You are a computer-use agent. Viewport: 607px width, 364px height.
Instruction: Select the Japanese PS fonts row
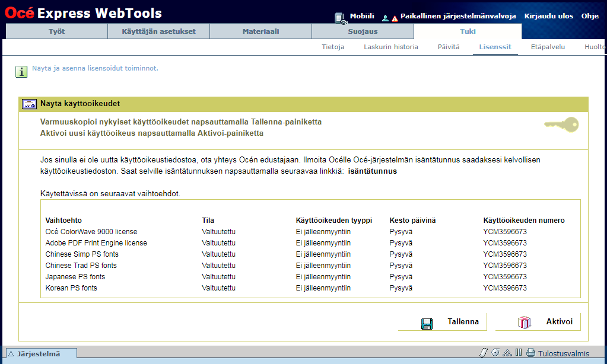pyautogui.click(x=310, y=277)
